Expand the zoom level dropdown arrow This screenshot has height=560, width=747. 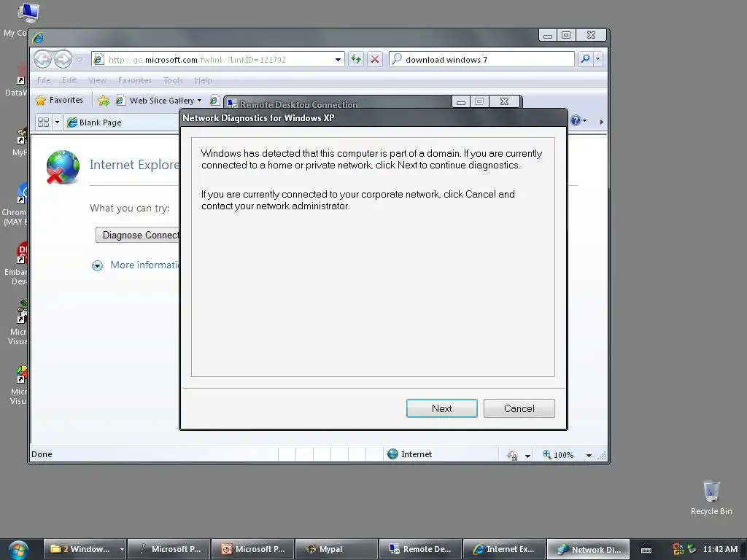coord(589,455)
